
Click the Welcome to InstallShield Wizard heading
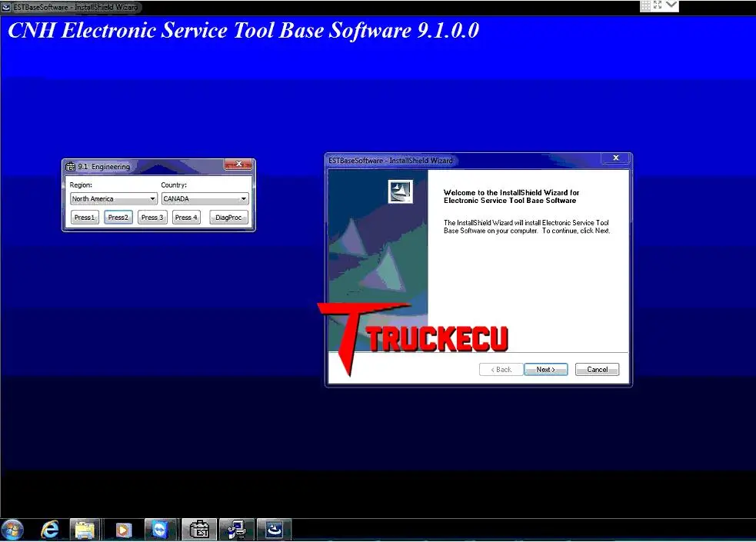pyautogui.click(x=511, y=197)
